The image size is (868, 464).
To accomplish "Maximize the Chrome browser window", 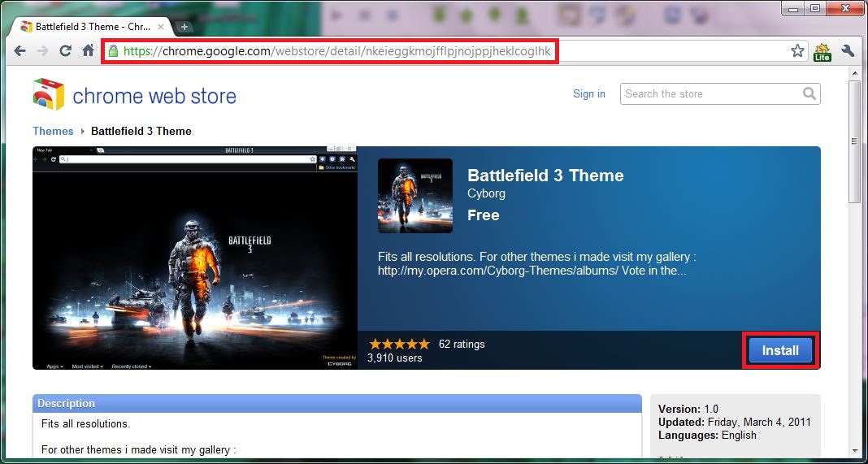I will coord(814,8).
